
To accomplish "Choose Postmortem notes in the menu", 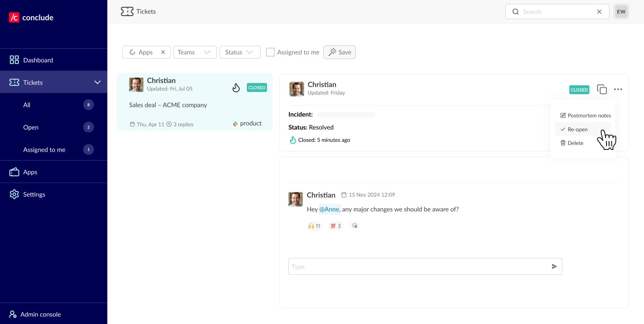I will [585, 115].
